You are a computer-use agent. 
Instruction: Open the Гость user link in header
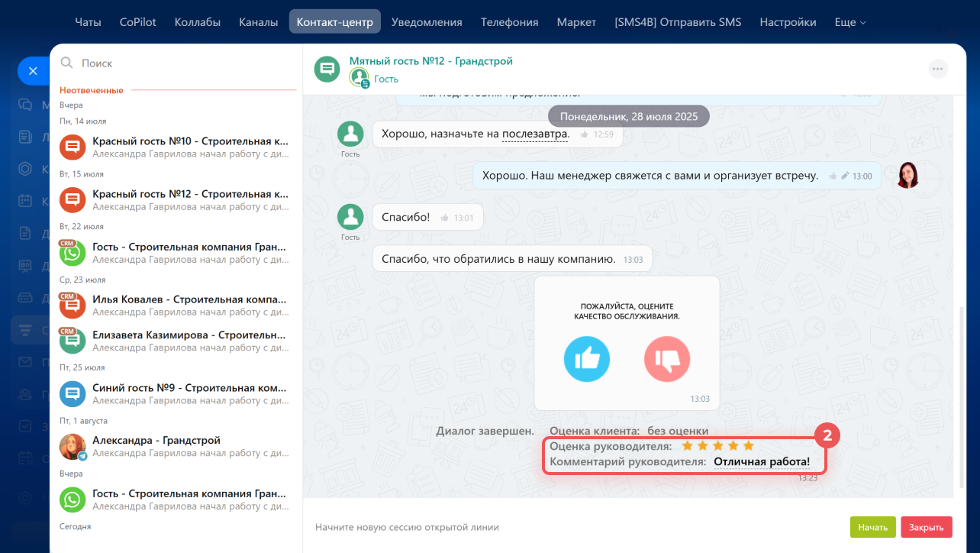(386, 79)
